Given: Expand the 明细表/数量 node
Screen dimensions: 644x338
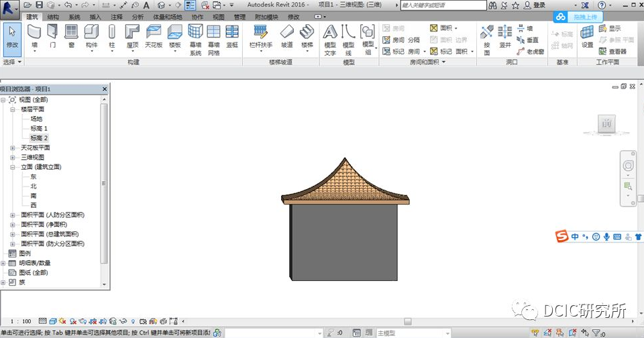Looking at the screenshot, I should [4, 263].
